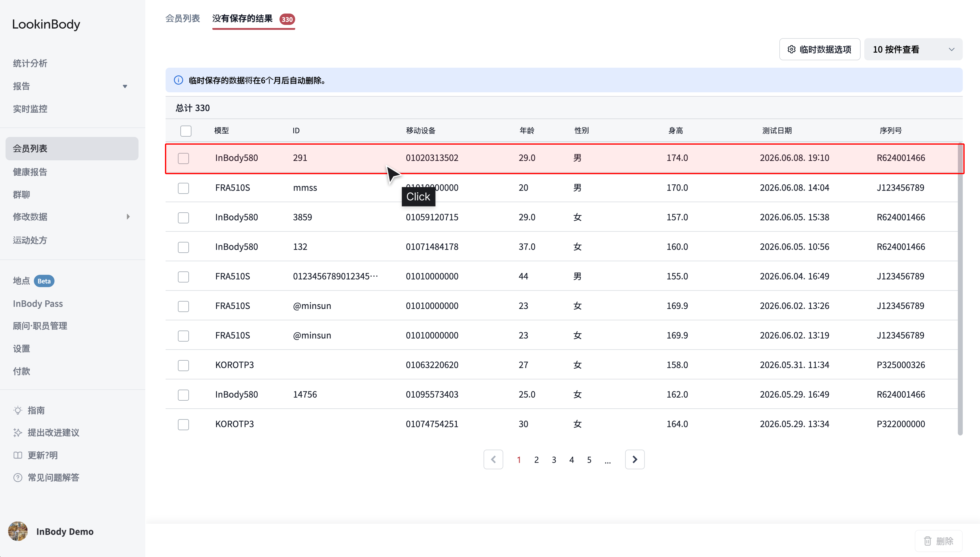Viewport: 980px width, 557px height.
Task: Check the row with ID 3859
Action: coord(183,218)
